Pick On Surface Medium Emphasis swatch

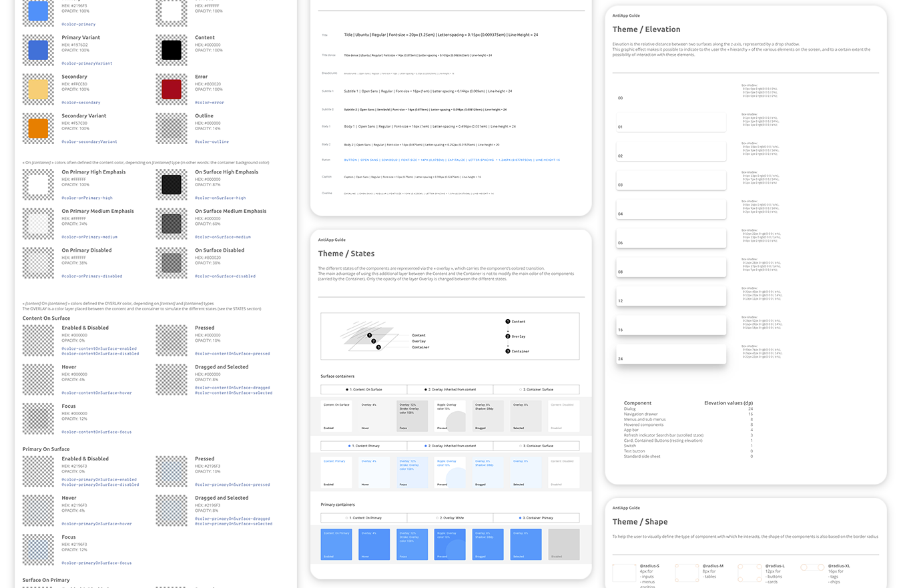click(172, 224)
